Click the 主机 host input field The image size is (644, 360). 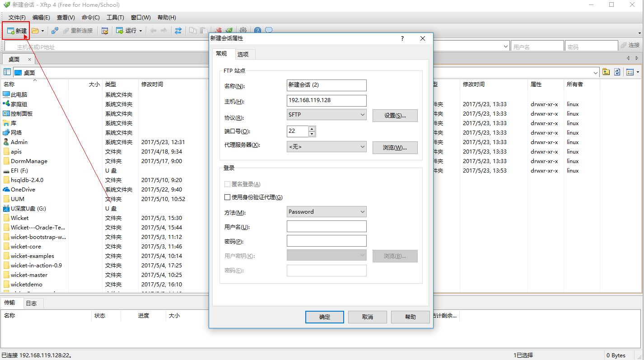(x=327, y=100)
